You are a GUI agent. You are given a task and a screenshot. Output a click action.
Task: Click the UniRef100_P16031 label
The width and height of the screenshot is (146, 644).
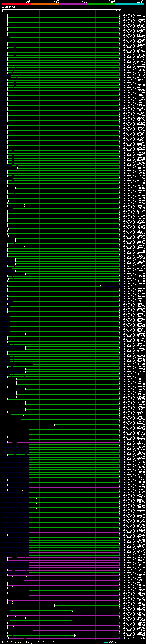click(133, 560)
